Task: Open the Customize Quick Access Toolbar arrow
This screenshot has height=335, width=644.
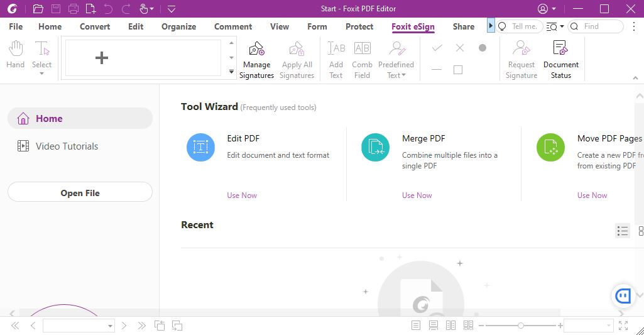Action: pyautogui.click(x=172, y=9)
